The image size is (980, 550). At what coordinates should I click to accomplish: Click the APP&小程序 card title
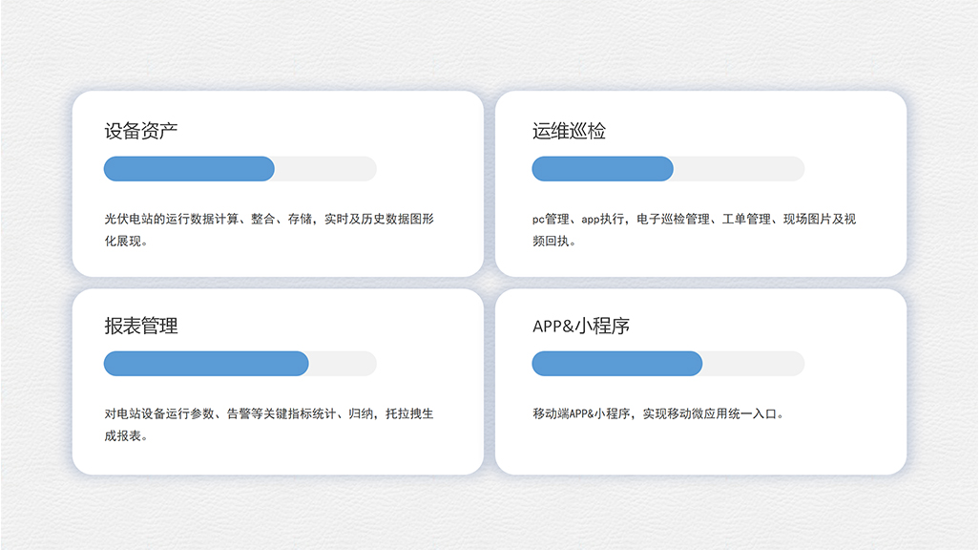pos(580,326)
